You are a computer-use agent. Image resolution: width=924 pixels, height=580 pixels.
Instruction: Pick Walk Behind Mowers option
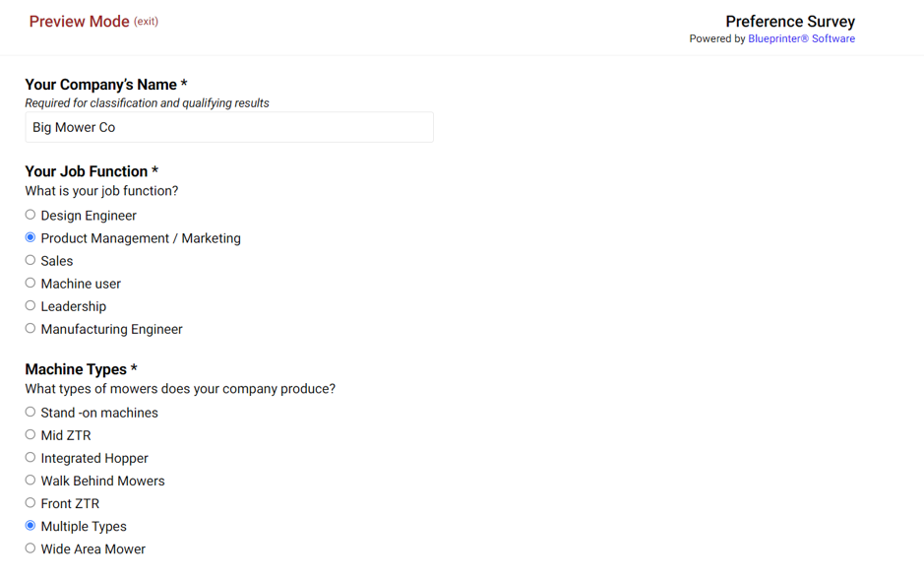(x=31, y=480)
